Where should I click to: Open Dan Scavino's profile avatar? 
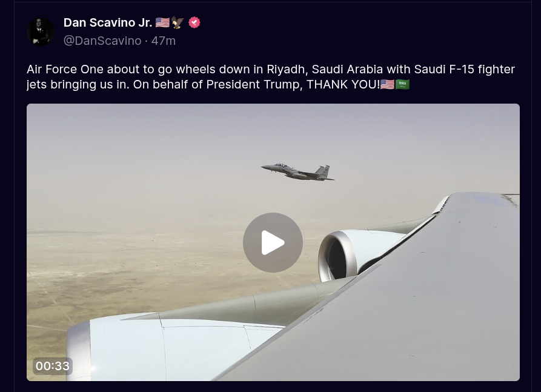click(x=41, y=32)
